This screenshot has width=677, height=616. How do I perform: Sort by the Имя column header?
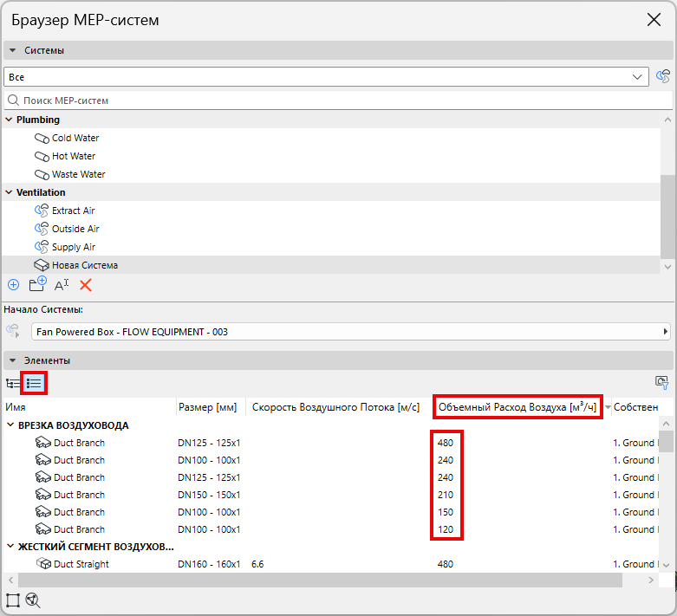click(x=89, y=407)
